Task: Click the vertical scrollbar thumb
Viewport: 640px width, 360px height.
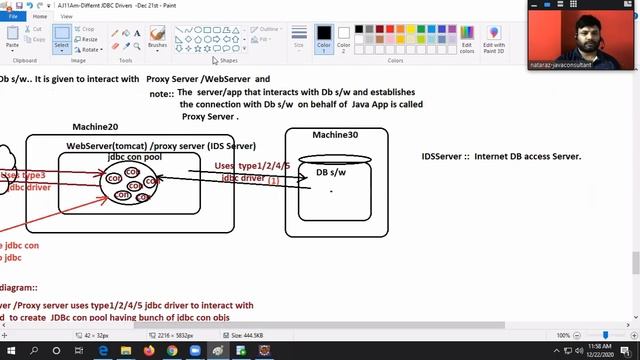Action: (x=636, y=263)
